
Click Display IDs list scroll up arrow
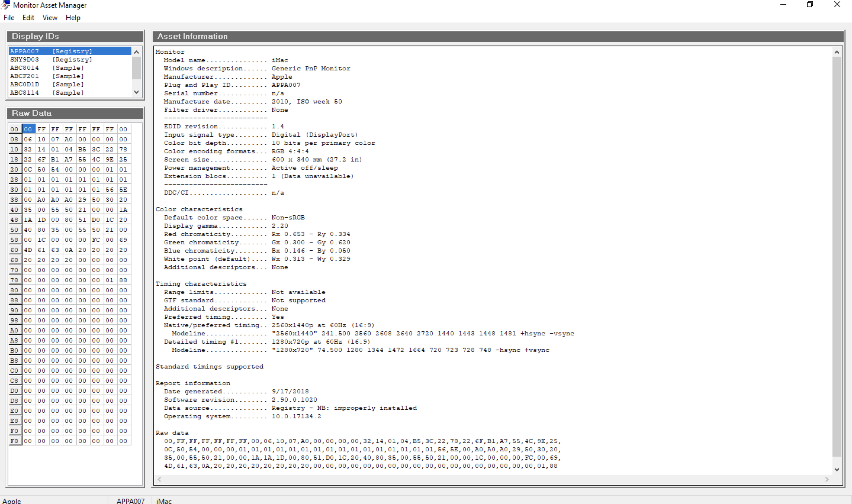[136, 52]
